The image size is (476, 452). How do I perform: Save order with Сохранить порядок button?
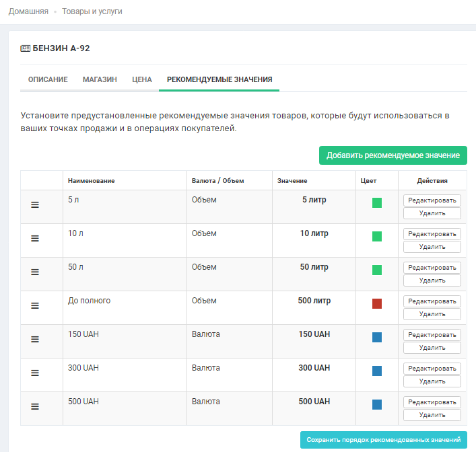[383, 440]
